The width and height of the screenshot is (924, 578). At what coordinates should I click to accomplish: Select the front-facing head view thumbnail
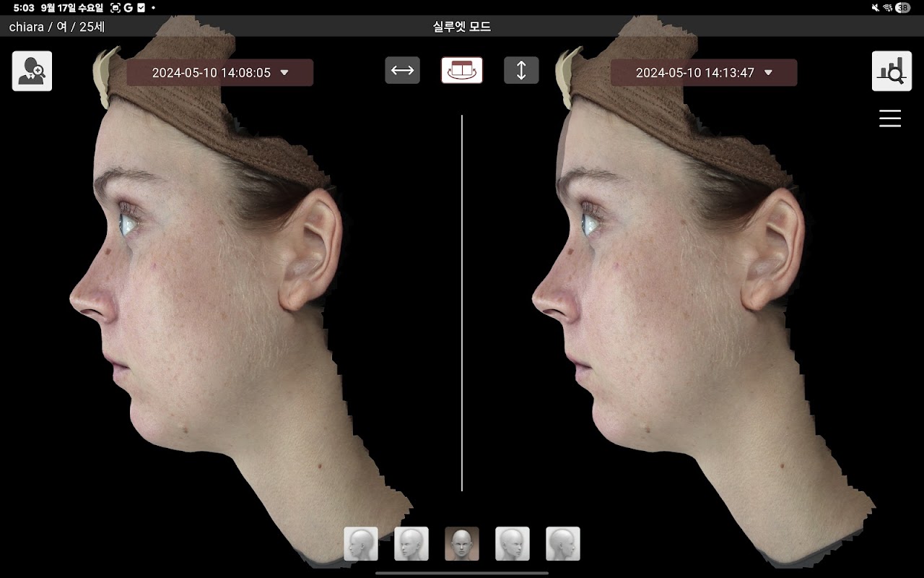pos(462,543)
